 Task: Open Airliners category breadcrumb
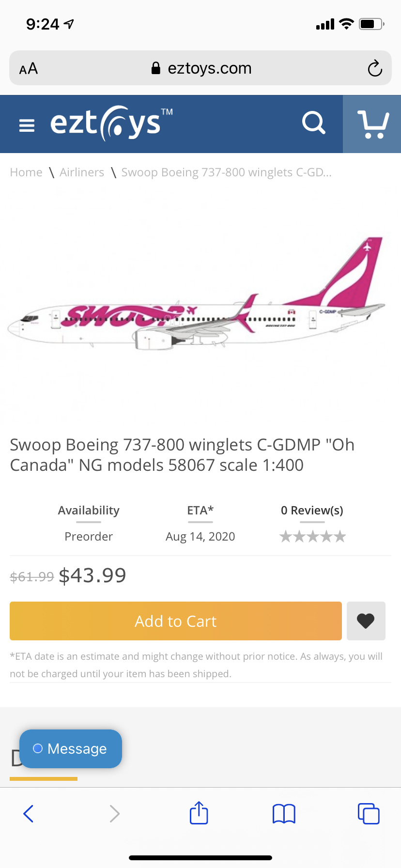[x=82, y=172]
